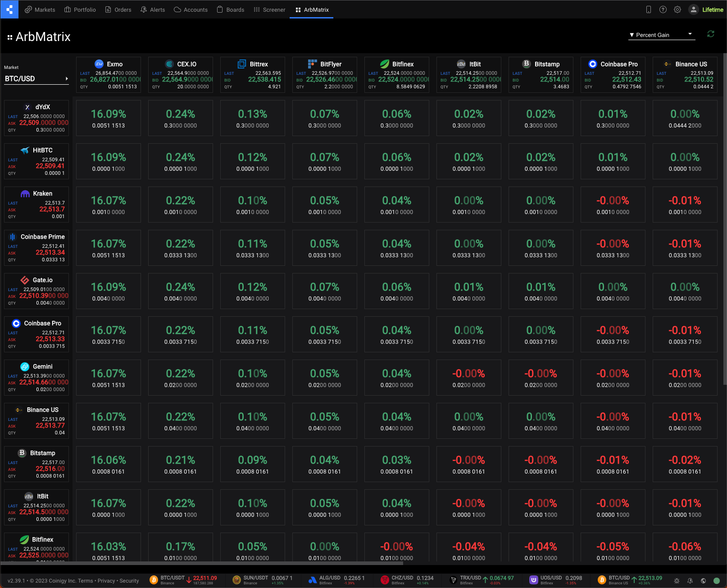Click the mobile device icon
Screen dimensions: 727x588
point(649,9)
